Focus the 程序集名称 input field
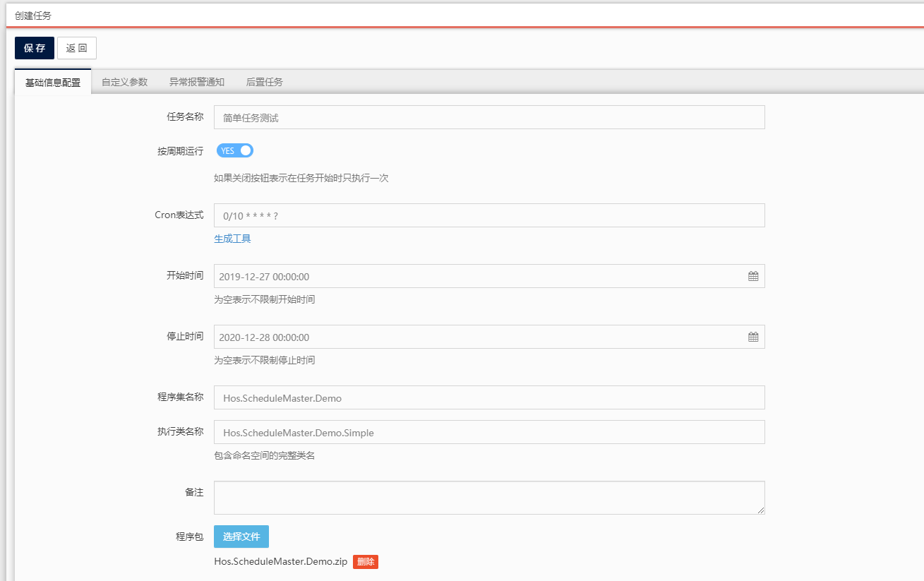The height and width of the screenshot is (581, 924). pyautogui.click(x=488, y=398)
